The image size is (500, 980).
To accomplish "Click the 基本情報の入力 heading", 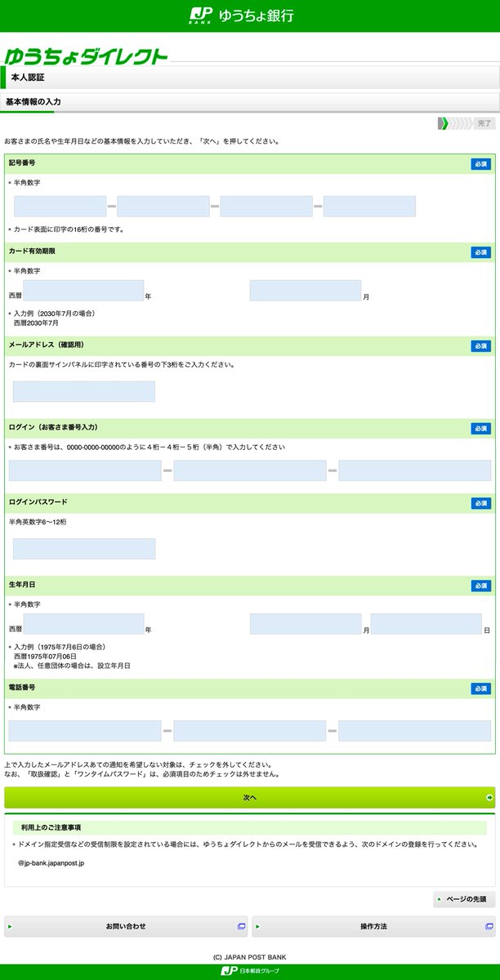I will (x=33, y=102).
